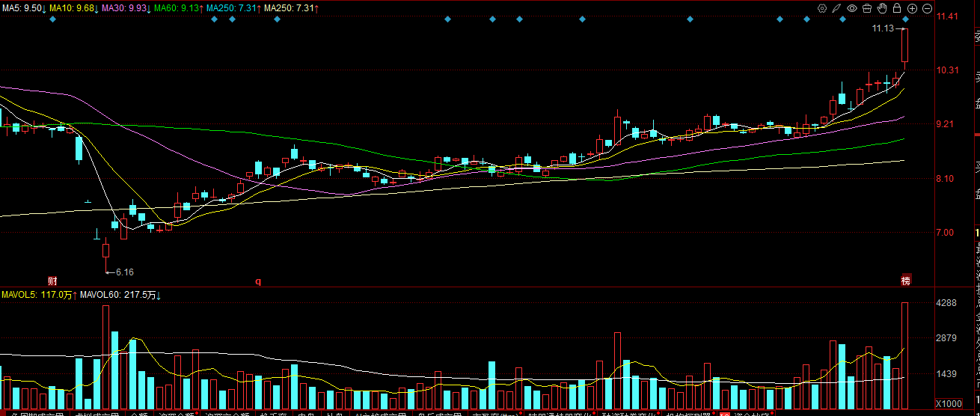Zoom in with the plus icon
This screenshot has height=416, width=980.
point(912,8)
